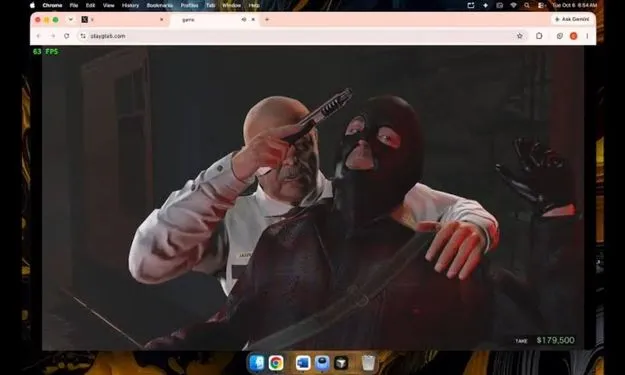625x375 pixels.
Task: Open the screen recording menu bar icon
Action: [499, 5]
